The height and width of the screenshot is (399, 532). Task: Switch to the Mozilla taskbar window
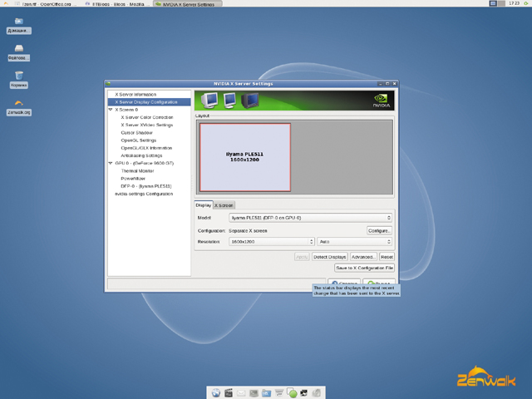pos(117,4)
